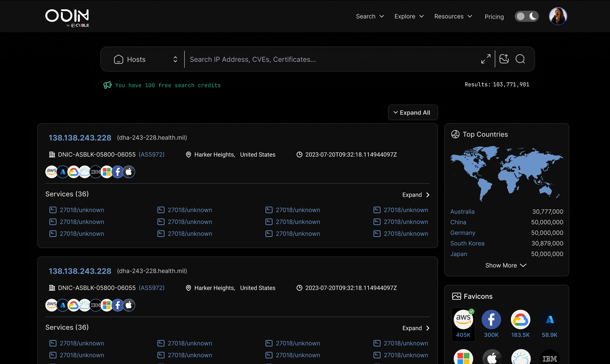Click Azure icon in first result card
This screenshot has height=364, width=610.
pyautogui.click(x=63, y=172)
